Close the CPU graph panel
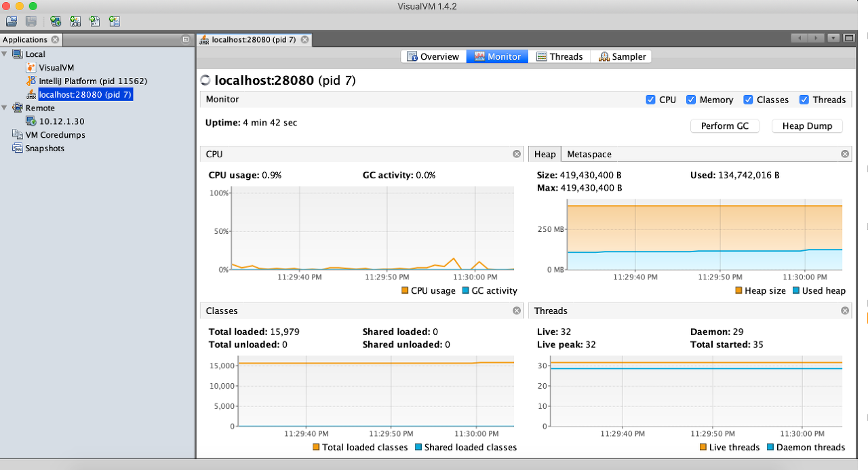 pyautogui.click(x=517, y=154)
